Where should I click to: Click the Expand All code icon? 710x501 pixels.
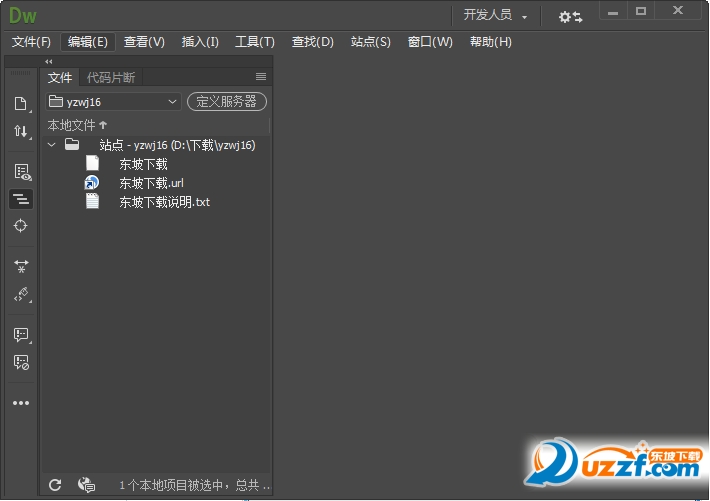click(21, 266)
